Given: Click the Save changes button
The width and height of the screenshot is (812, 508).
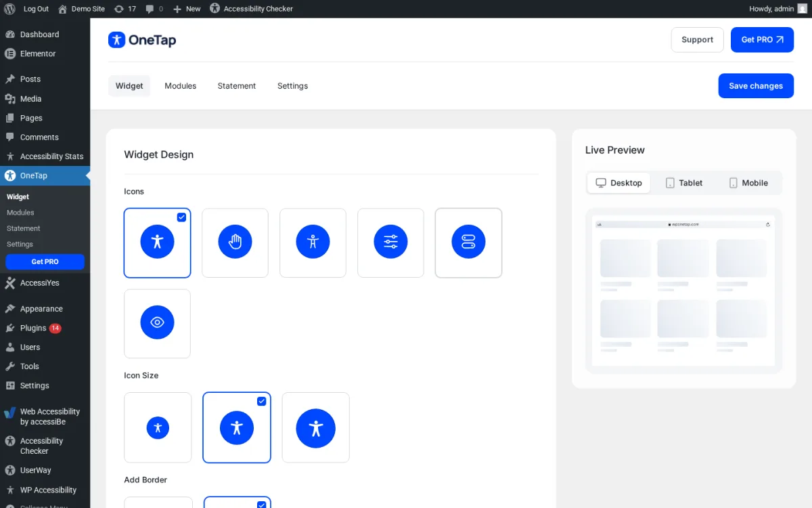Looking at the screenshot, I should tap(756, 86).
